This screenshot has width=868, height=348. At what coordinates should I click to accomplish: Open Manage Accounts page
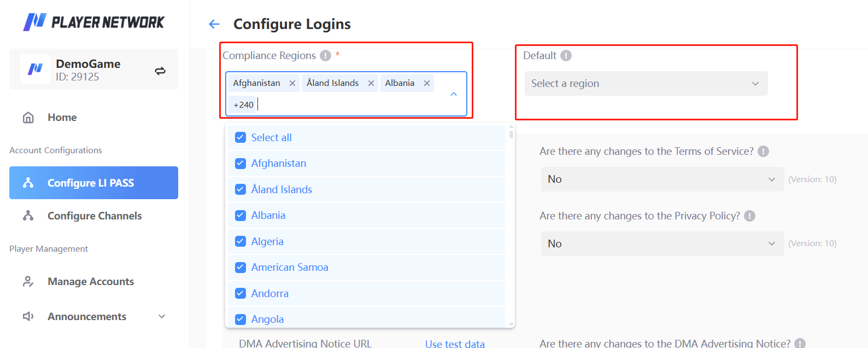pos(90,282)
